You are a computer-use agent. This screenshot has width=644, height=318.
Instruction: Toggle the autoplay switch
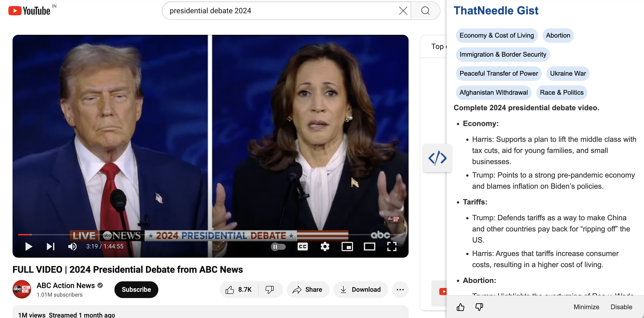click(x=278, y=247)
